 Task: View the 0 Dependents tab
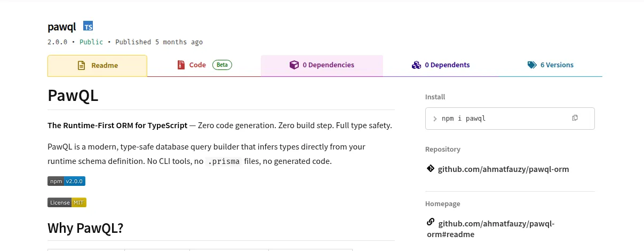(x=441, y=65)
